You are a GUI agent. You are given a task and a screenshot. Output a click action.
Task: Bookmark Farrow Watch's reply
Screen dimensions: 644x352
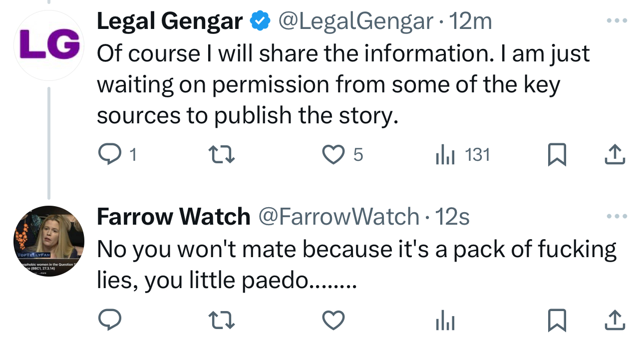pos(557,321)
